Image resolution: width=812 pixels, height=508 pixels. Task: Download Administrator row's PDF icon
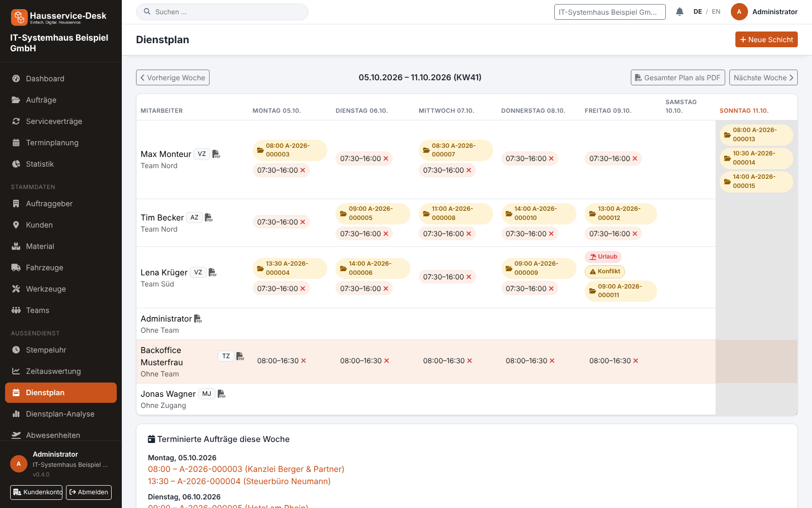point(198,319)
